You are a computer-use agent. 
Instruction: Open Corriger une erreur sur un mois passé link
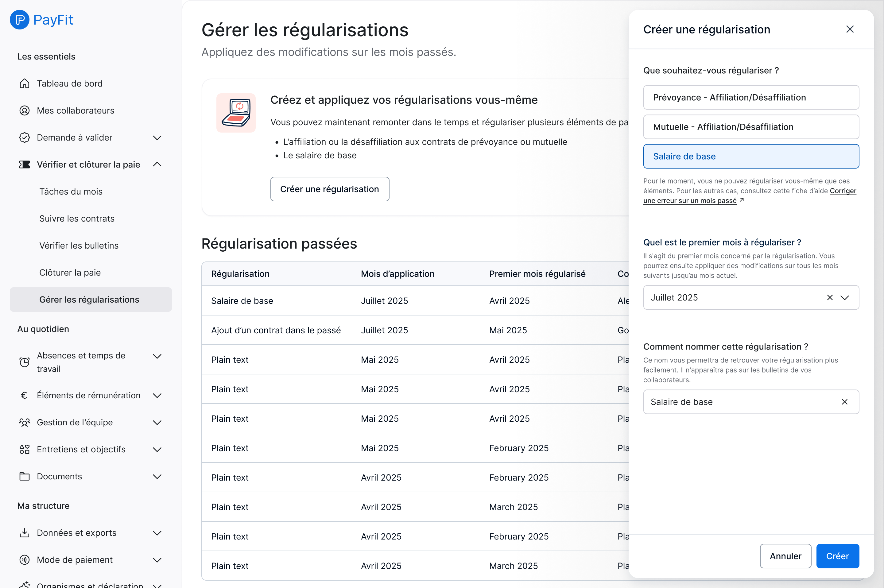(750, 195)
